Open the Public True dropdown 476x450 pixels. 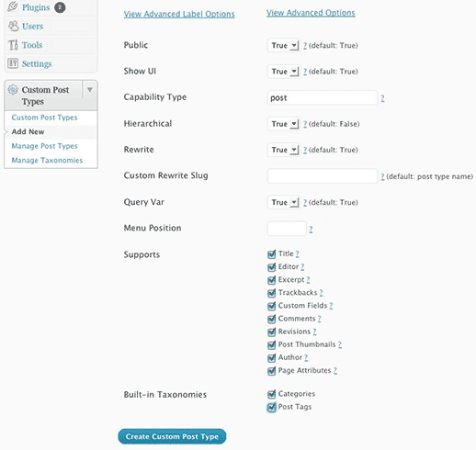(x=284, y=46)
